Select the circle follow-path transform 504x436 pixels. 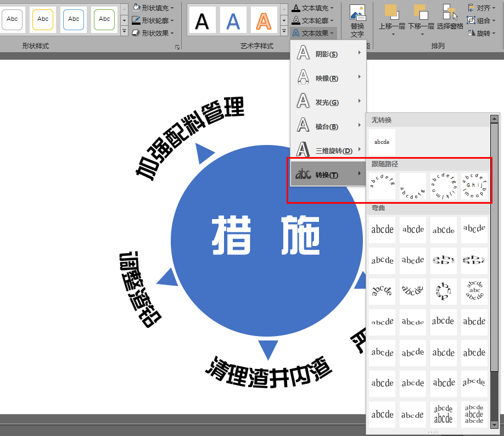(x=444, y=186)
